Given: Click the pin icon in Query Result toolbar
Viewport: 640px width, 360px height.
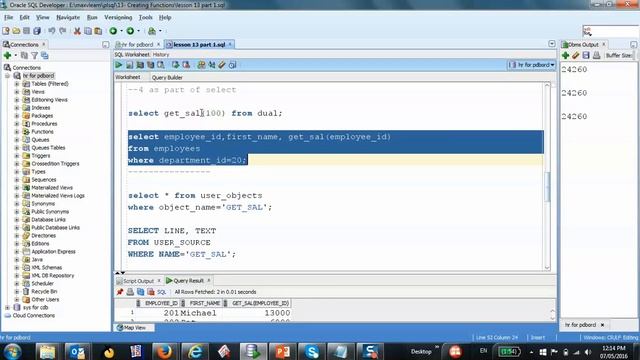Looking at the screenshot, I should pos(120,292).
